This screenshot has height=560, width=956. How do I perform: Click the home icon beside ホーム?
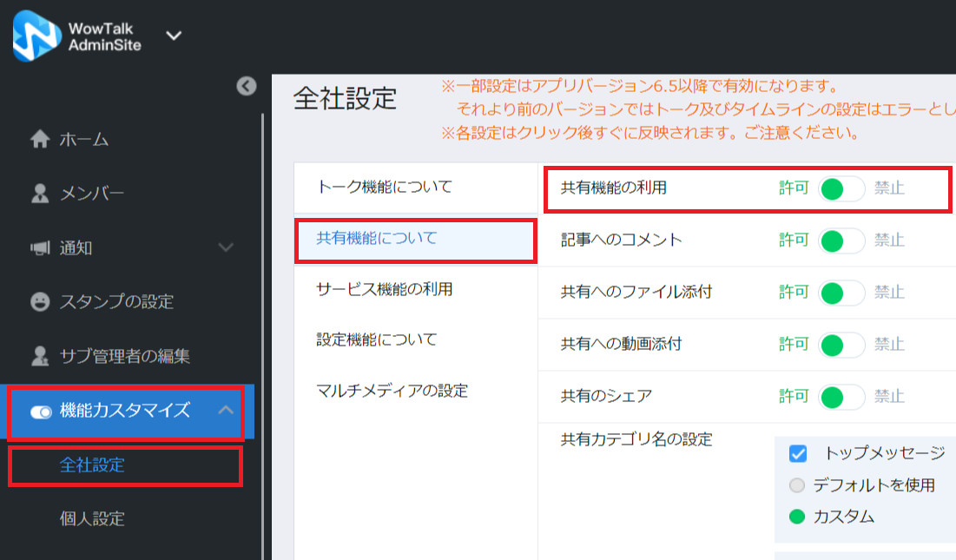click(x=40, y=140)
